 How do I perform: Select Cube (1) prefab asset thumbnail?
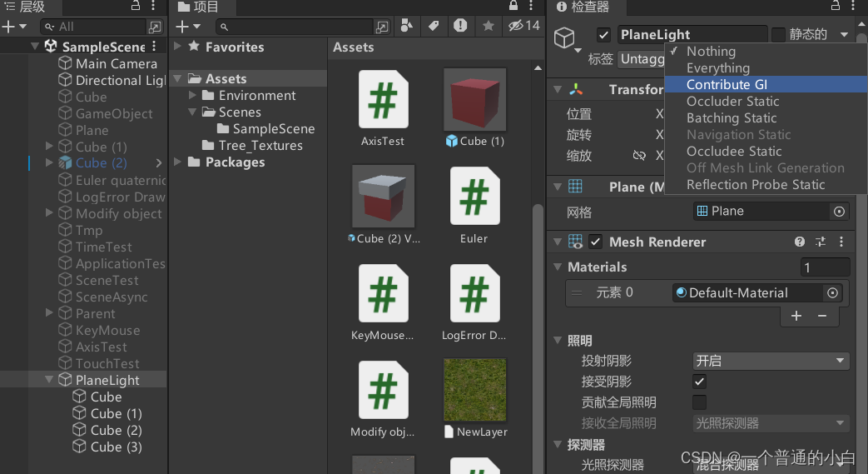tap(475, 100)
